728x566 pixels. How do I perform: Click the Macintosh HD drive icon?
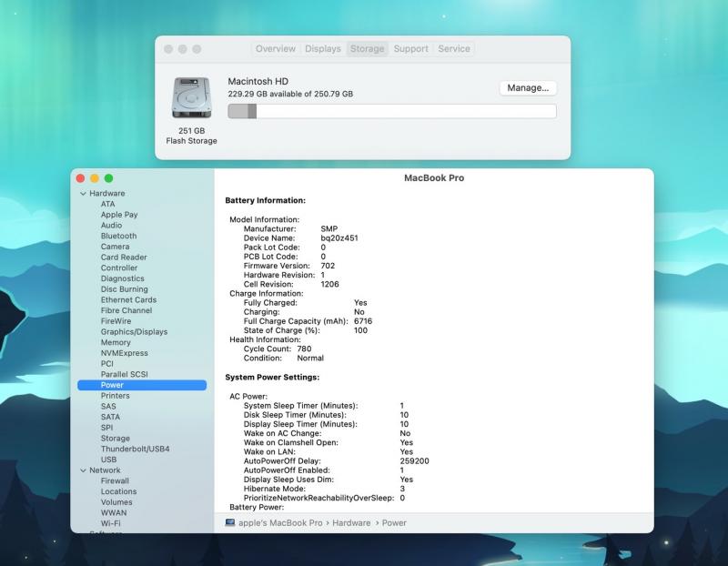[x=191, y=98]
